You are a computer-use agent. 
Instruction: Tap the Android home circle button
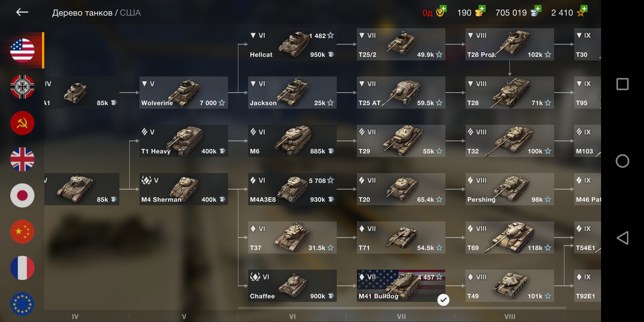click(623, 161)
